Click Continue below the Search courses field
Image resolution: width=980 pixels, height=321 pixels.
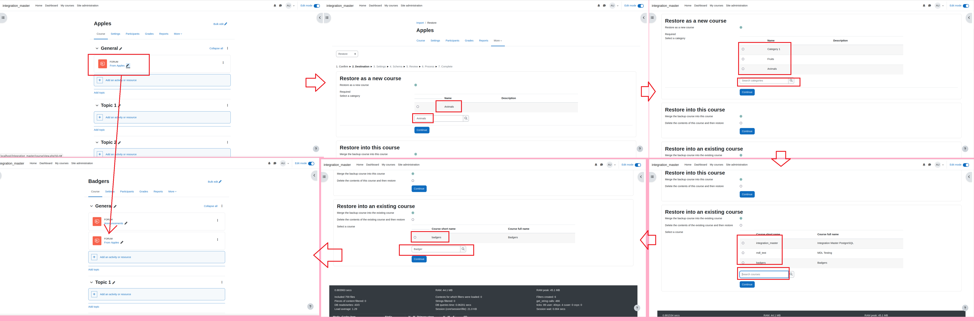point(747,285)
